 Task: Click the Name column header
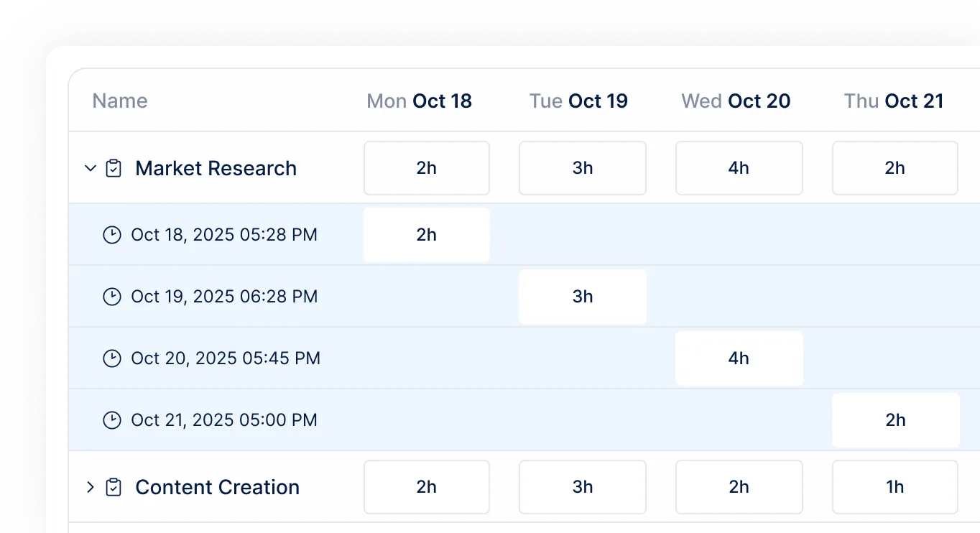[120, 101]
